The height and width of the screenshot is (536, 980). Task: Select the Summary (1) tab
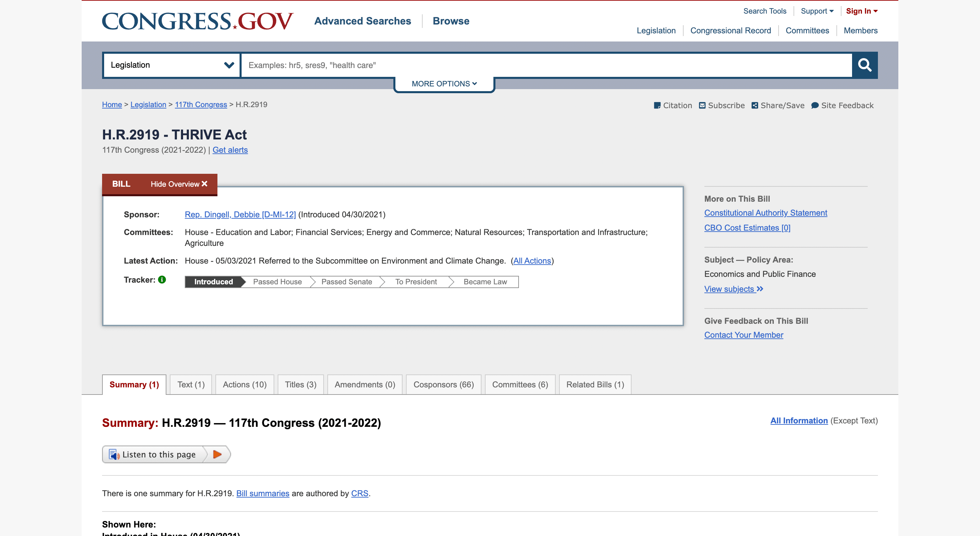click(x=134, y=384)
